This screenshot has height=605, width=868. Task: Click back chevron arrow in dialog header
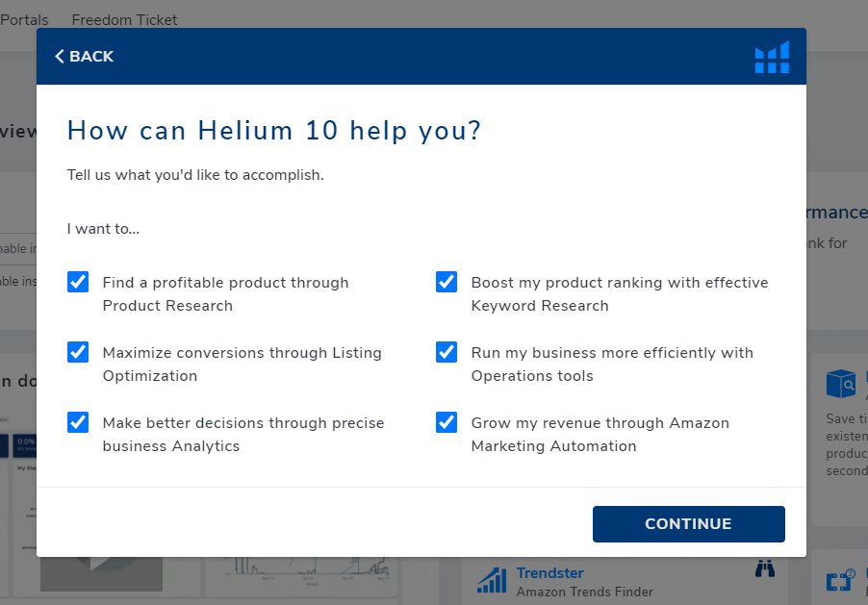60,57
